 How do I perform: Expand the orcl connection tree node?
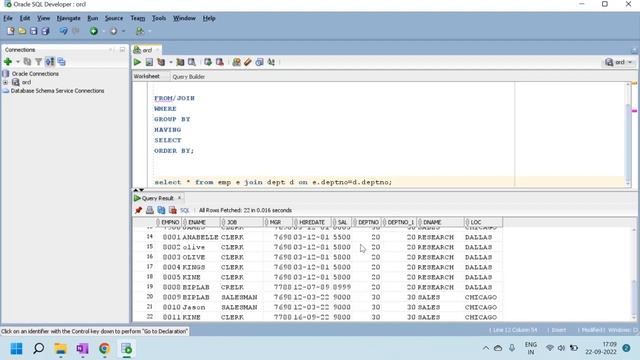click(5, 82)
